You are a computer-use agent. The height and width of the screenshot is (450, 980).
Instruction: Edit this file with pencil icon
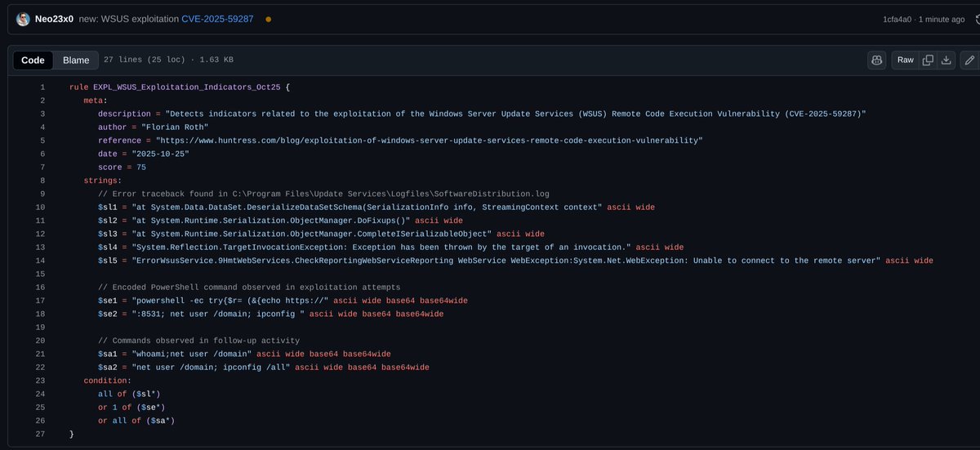(x=969, y=60)
